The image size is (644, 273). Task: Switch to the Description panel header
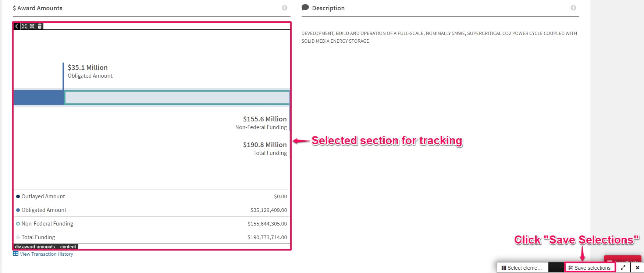point(328,8)
